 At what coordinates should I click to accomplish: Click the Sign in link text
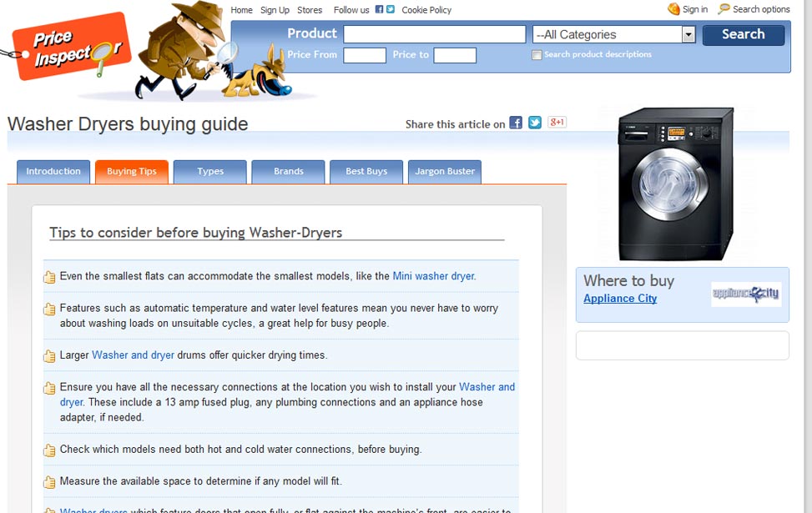click(695, 9)
